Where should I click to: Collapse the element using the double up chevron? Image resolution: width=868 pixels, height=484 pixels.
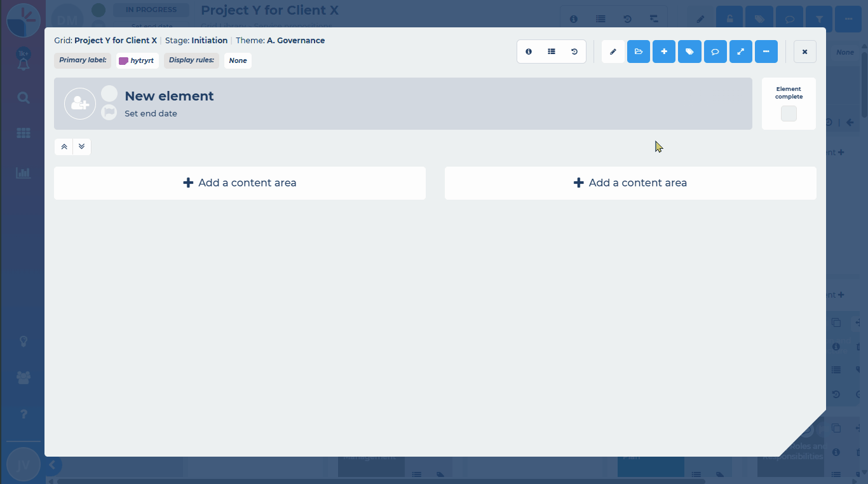click(x=64, y=146)
